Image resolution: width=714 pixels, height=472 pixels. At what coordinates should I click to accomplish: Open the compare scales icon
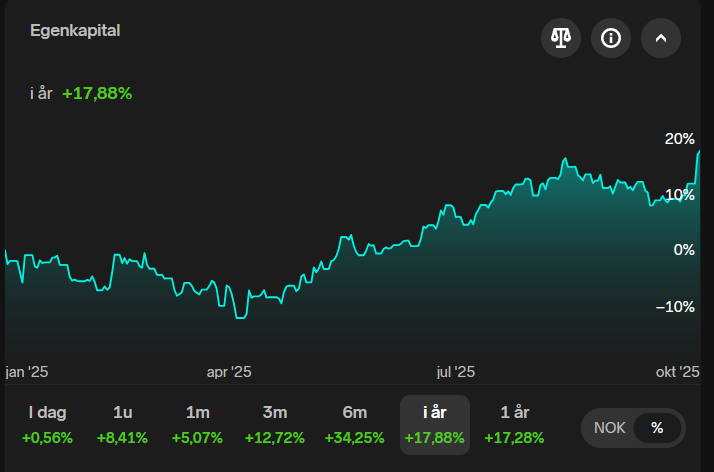560,39
